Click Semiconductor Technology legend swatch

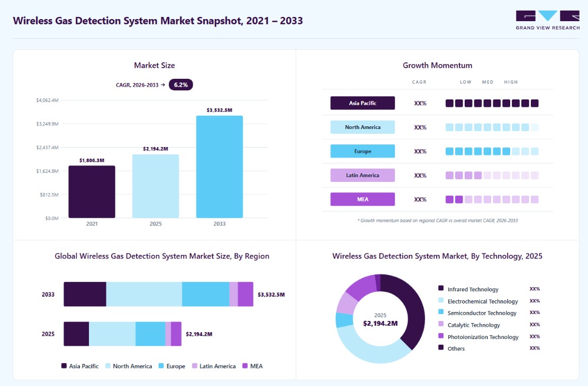(x=441, y=312)
